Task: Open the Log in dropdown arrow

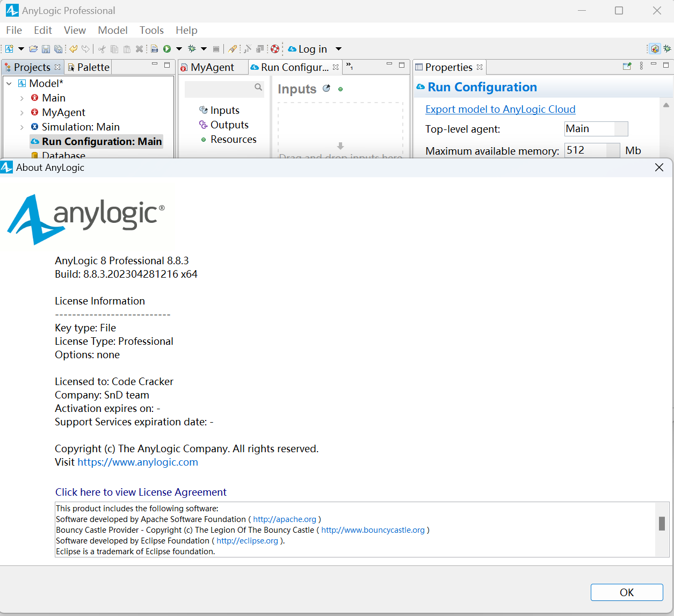Action: [338, 49]
